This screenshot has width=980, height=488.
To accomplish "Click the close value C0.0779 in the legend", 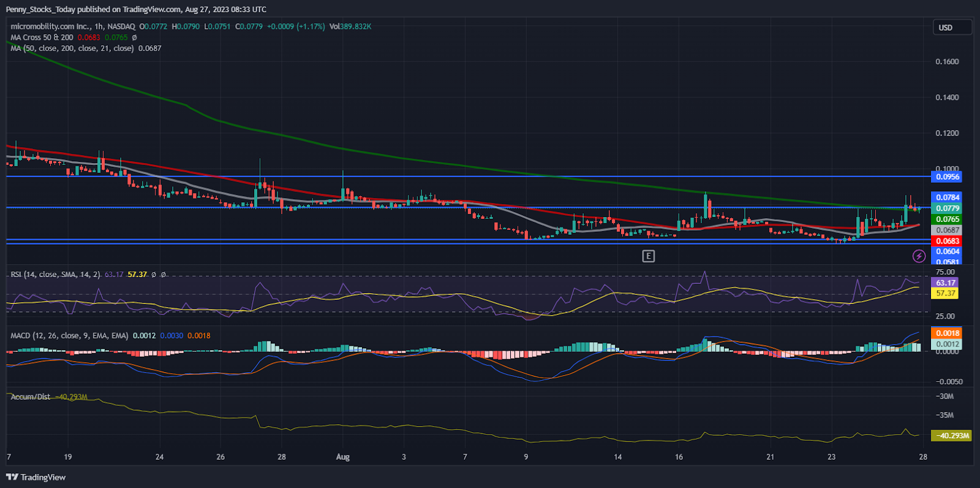I will 249,26.
